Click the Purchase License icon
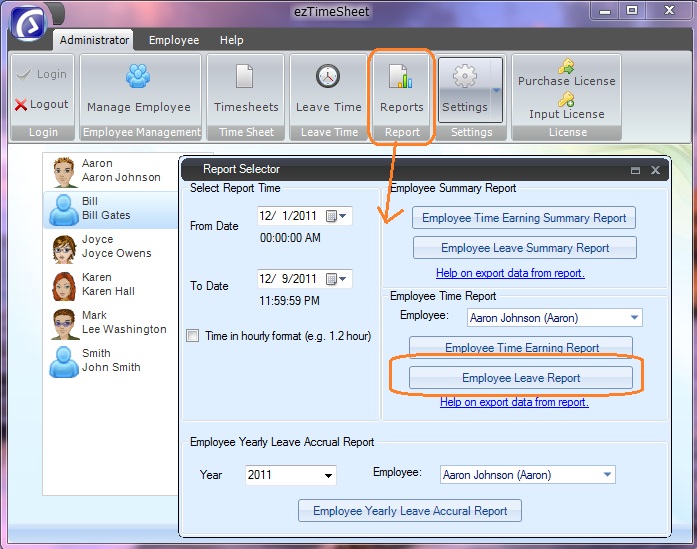 566,67
